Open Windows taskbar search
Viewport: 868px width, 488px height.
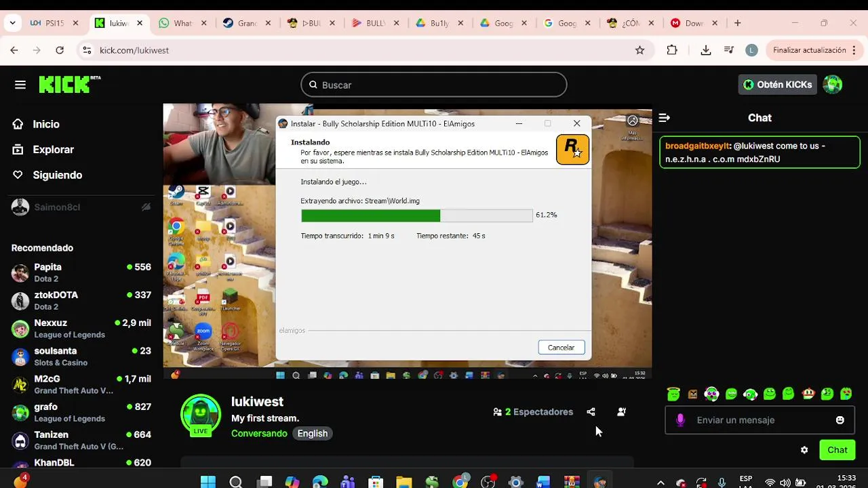pos(236,482)
